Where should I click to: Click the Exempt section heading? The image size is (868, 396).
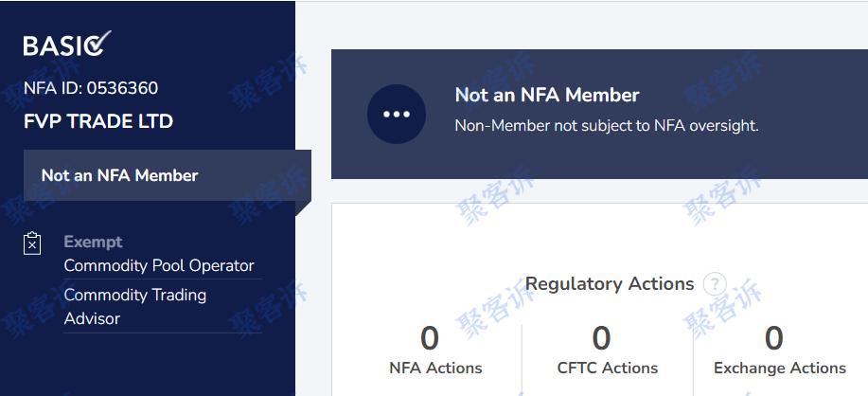point(93,242)
